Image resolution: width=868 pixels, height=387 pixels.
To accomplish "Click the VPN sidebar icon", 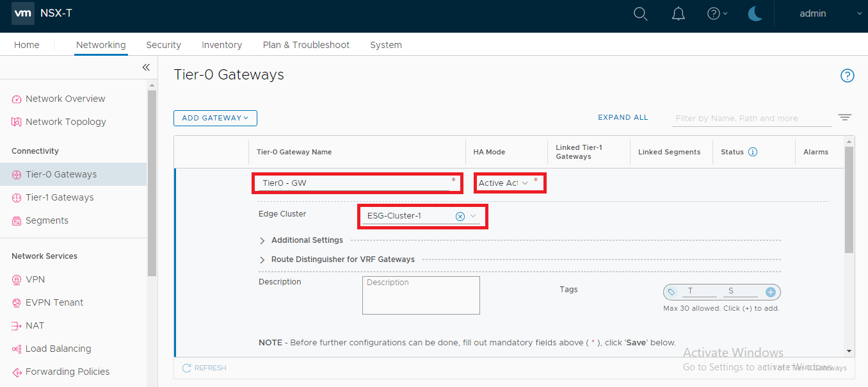I will click(x=17, y=279).
